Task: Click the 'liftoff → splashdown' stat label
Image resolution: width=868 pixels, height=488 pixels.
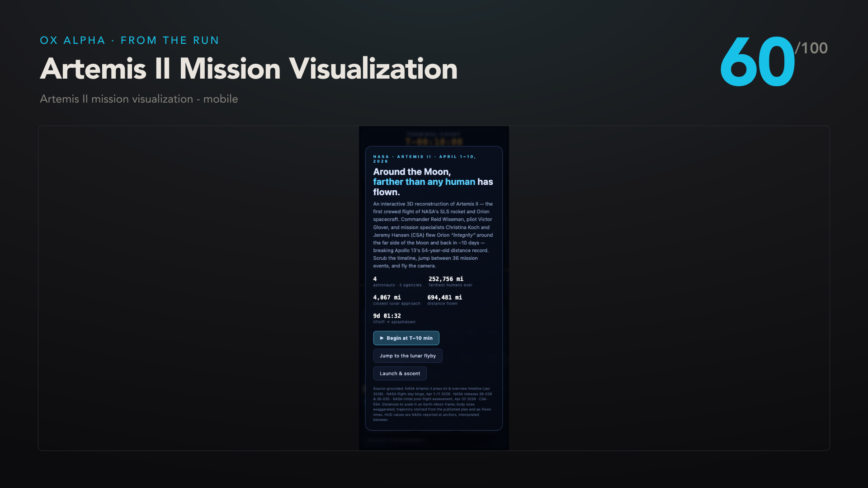Action: coord(394,322)
